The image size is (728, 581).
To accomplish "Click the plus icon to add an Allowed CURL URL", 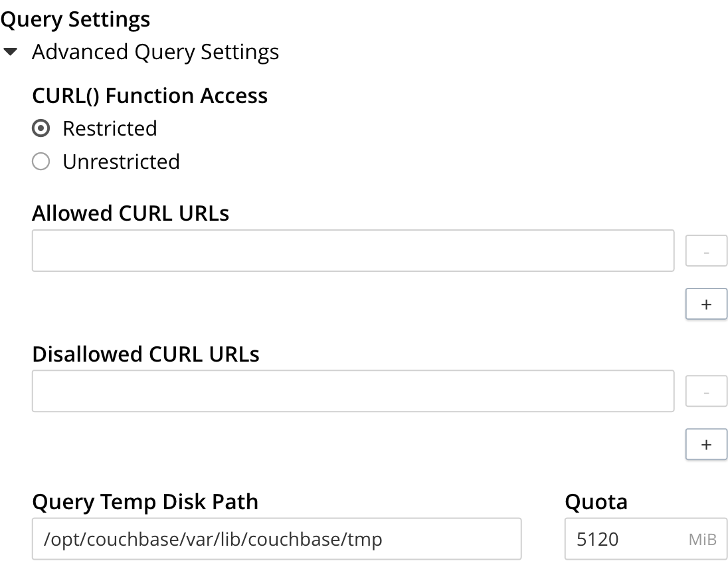I will (x=706, y=304).
